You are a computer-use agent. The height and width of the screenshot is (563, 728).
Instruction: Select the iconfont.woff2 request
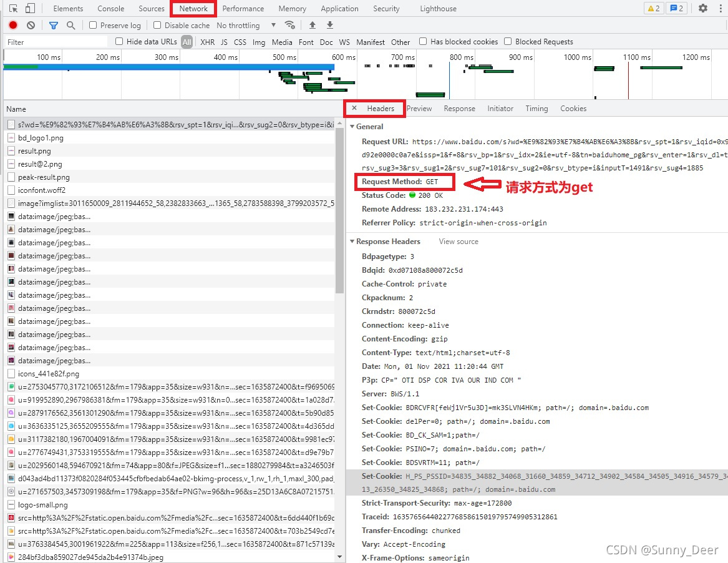[x=170, y=190]
